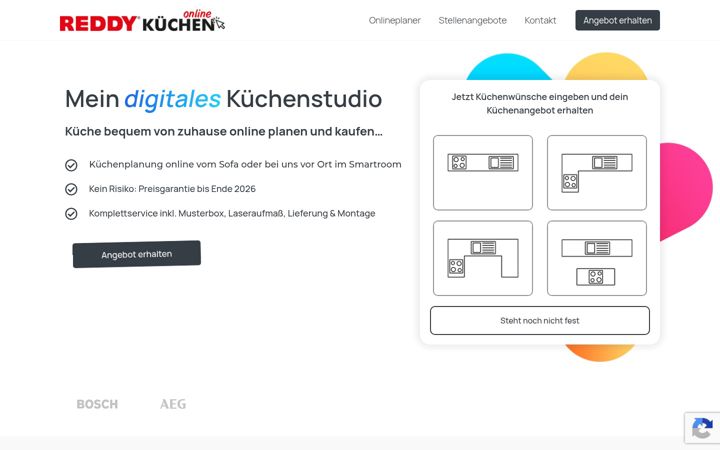Open the Kontakt menu item
720x450 pixels.
(x=540, y=21)
